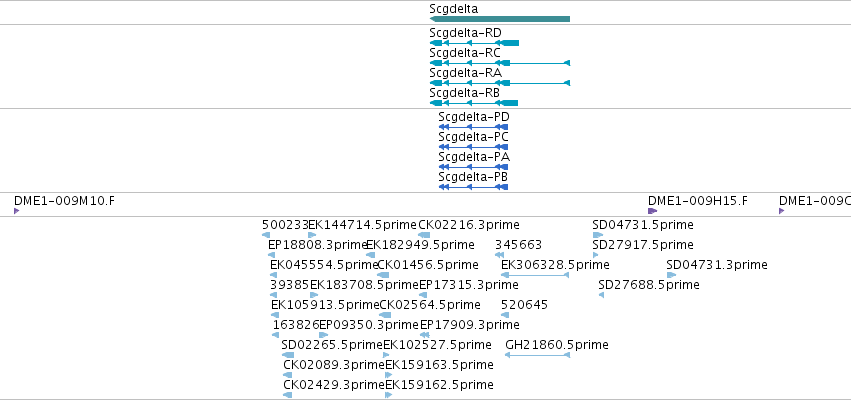Open EST EK182949.5prime
This screenshot has height=400, width=851.
(370, 255)
